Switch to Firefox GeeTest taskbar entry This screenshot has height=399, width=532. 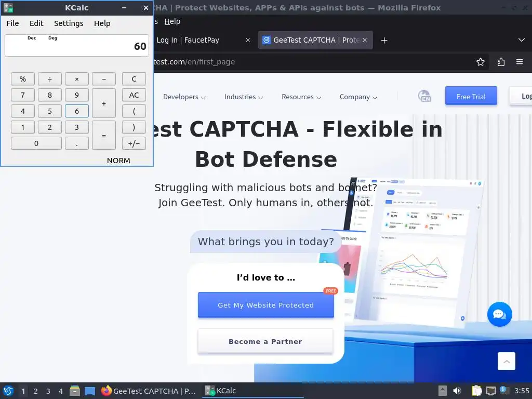point(149,391)
